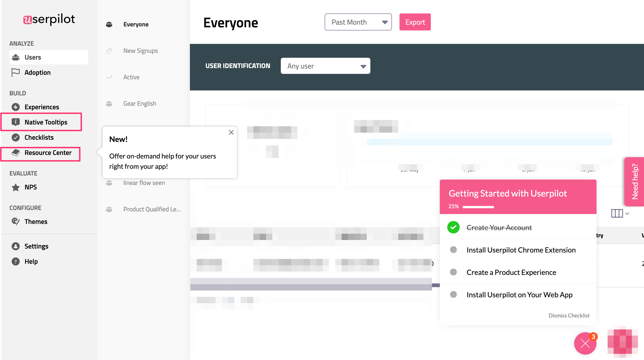Open NPS under Evaluate
This screenshot has width=644, height=360.
click(x=30, y=187)
